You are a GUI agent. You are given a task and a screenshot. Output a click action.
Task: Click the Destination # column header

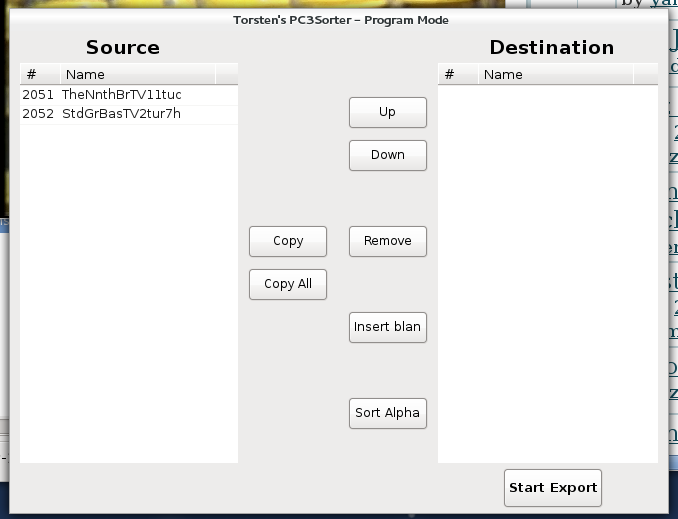point(457,74)
